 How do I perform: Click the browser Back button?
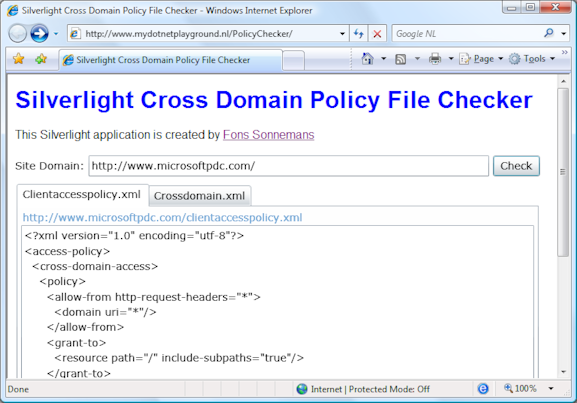(x=18, y=34)
